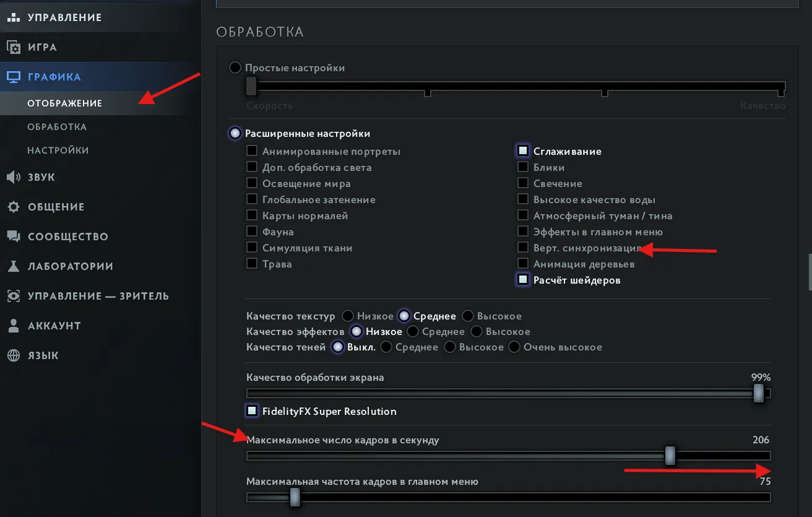Disable the Сглаживание checkbox
The height and width of the screenshot is (517, 812).
pos(523,150)
